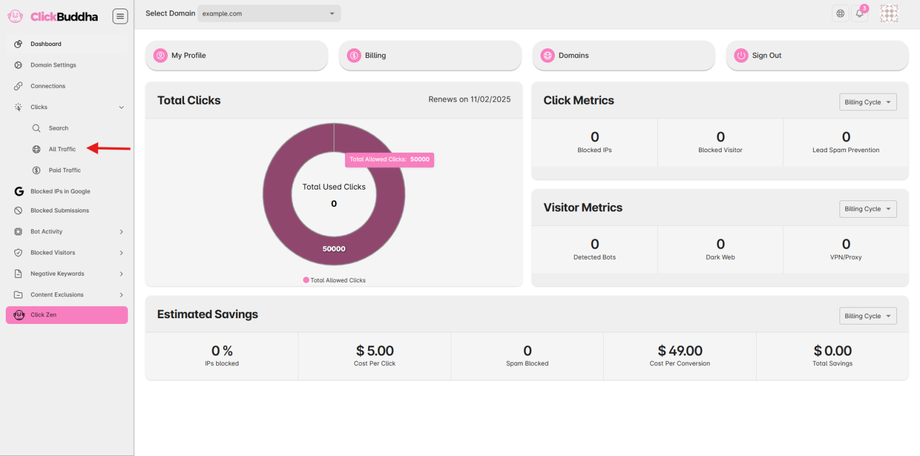The height and width of the screenshot is (456, 920).
Task: Click the My Profile button
Action: pyautogui.click(x=237, y=56)
